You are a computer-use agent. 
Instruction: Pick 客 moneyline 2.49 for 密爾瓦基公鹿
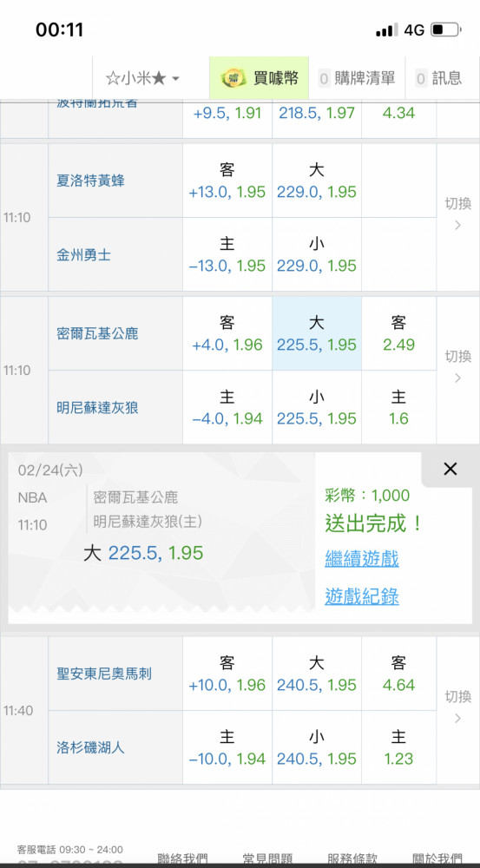tap(398, 333)
